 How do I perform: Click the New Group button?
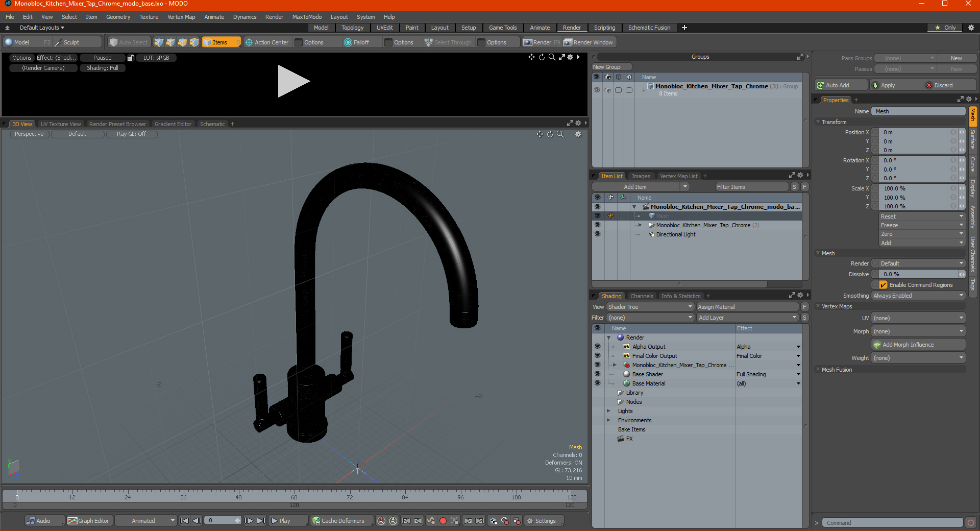click(x=611, y=67)
